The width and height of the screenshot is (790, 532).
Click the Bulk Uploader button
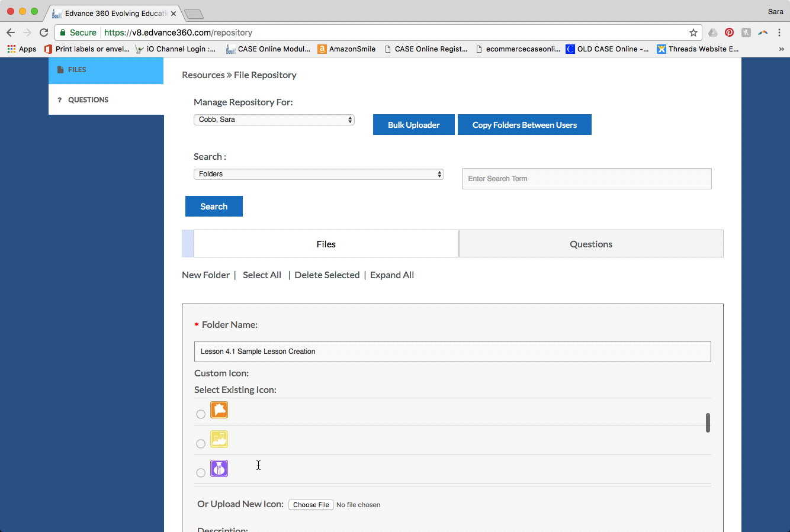pos(413,125)
